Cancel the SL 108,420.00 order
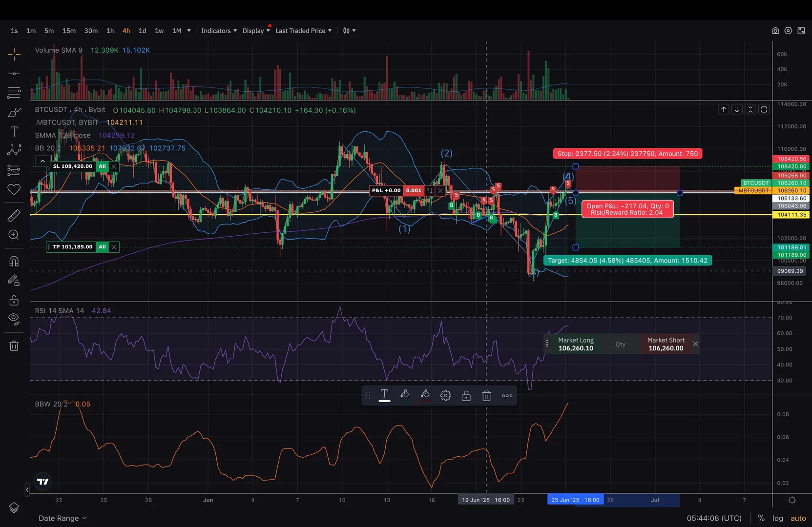Viewport: 812px width, 527px height. click(114, 166)
